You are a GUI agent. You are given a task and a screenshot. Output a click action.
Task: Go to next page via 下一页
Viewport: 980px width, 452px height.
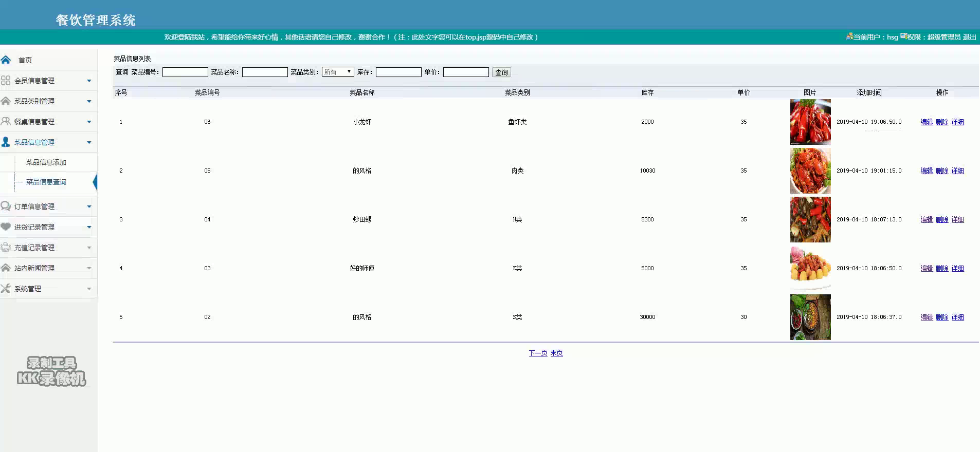point(538,353)
